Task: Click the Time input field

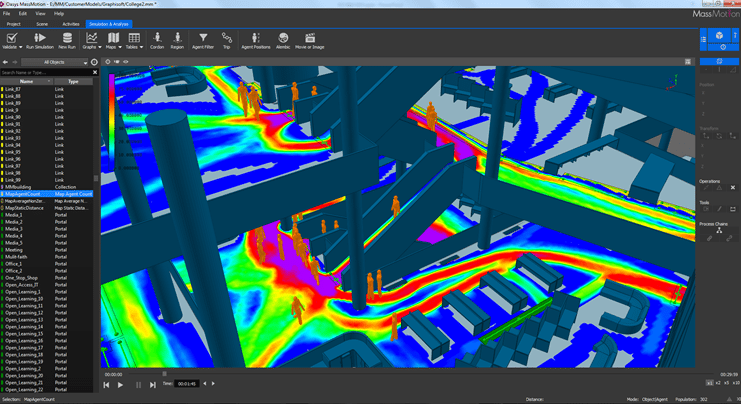Action: point(187,384)
